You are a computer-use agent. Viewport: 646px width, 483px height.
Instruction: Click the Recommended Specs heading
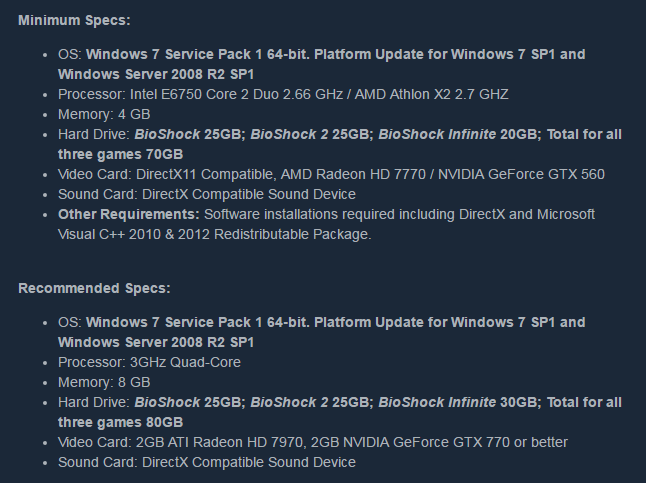(94, 288)
